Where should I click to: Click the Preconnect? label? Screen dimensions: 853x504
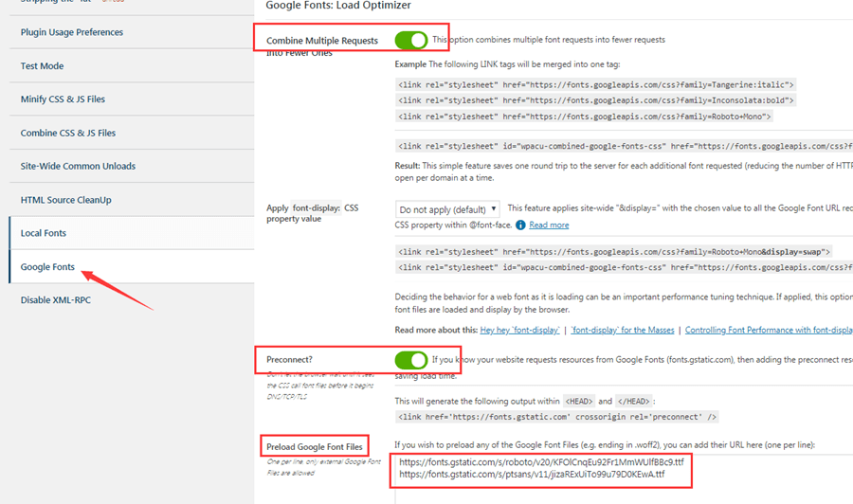(289, 359)
